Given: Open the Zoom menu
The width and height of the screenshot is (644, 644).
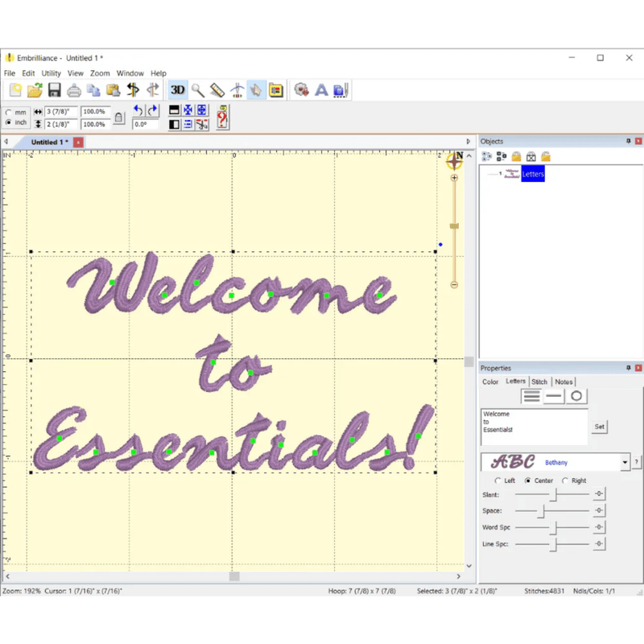Looking at the screenshot, I should pyautogui.click(x=100, y=73).
